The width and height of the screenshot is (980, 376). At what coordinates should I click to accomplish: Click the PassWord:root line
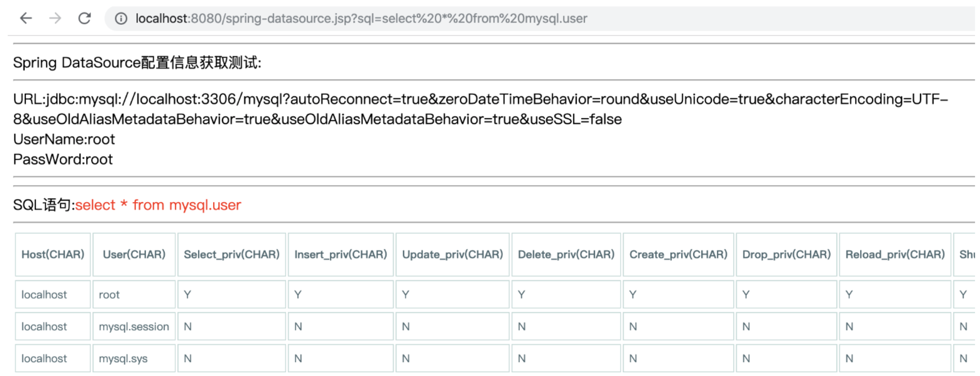[x=63, y=159]
